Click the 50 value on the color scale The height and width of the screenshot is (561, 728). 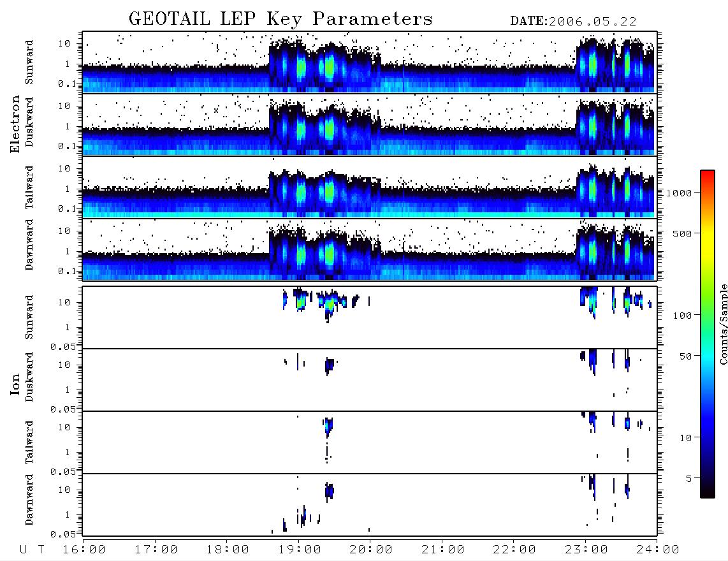(x=686, y=356)
